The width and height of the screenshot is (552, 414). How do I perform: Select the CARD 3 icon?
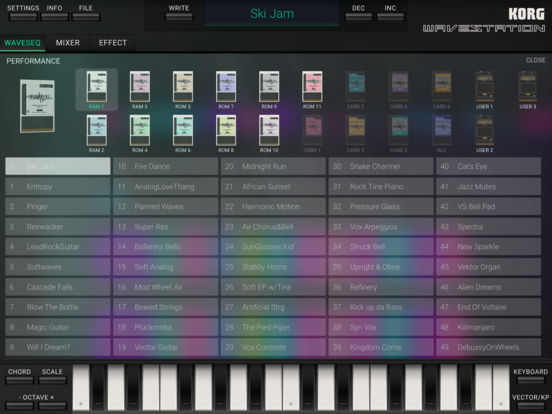[x=356, y=130]
